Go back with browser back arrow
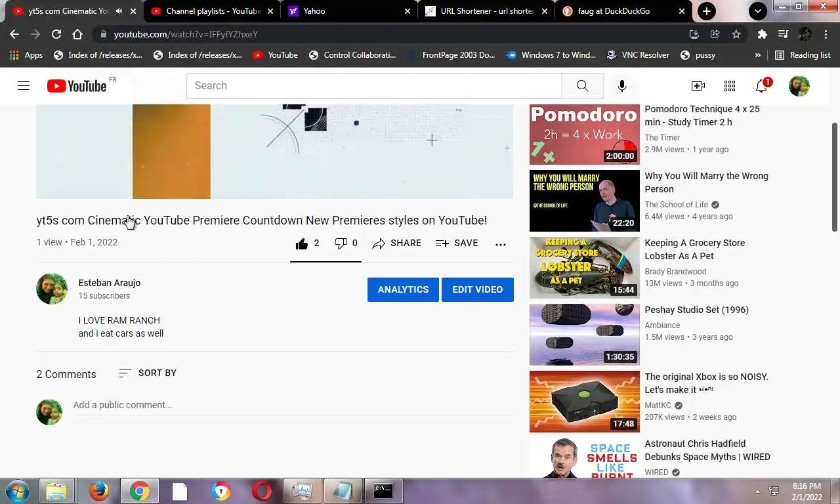 (x=14, y=34)
